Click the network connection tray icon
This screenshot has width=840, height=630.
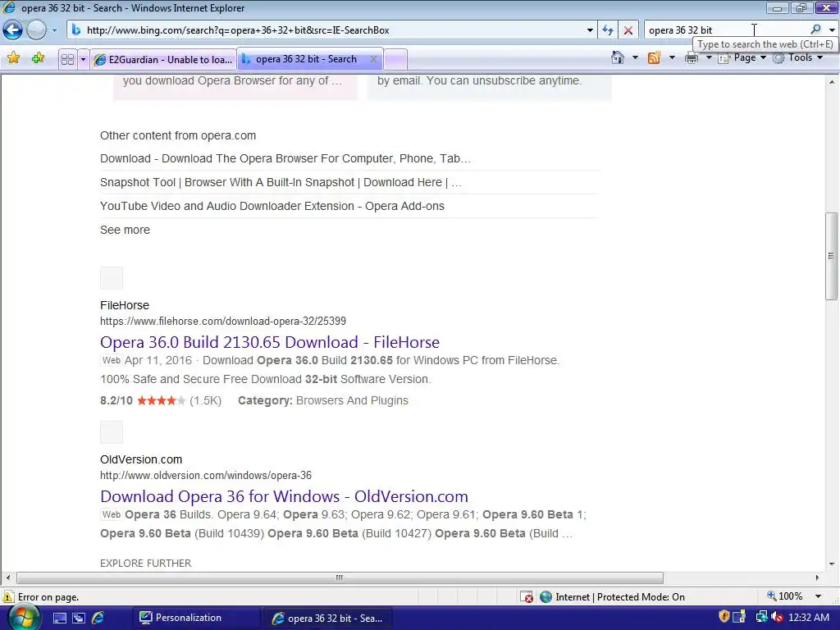[x=761, y=617]
